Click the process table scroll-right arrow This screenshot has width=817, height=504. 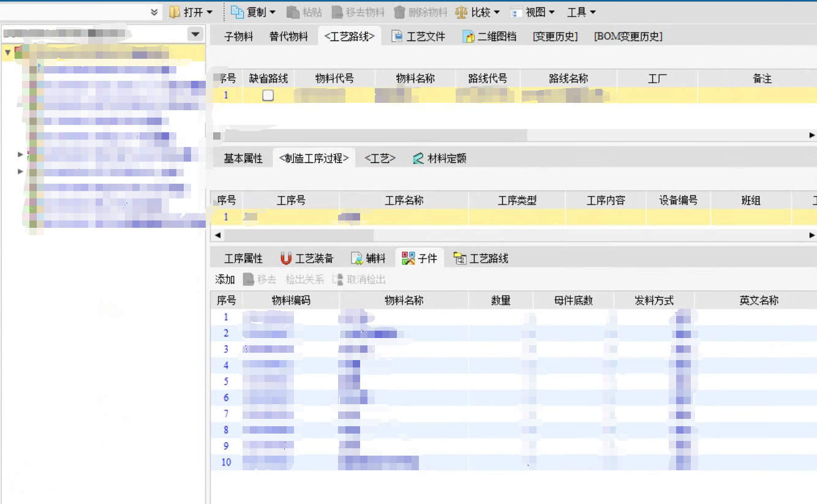(x=812, y=235)
